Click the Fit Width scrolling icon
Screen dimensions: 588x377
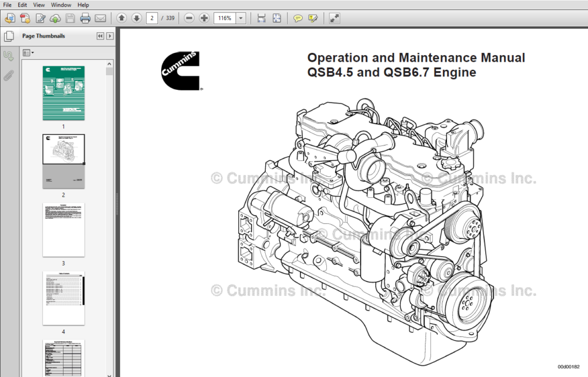262,18
